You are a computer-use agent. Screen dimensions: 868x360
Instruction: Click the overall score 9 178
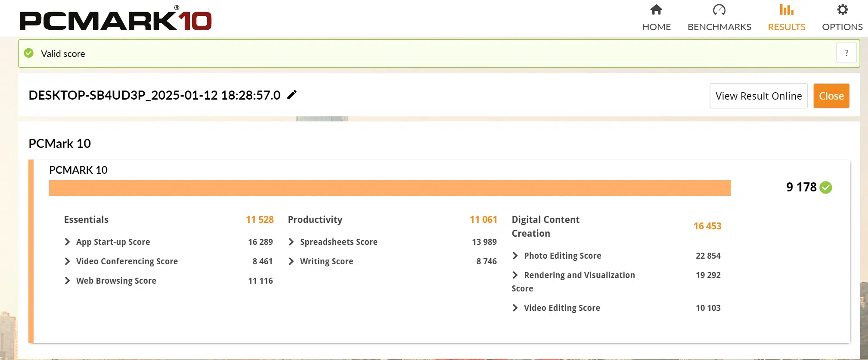point(801,187)
